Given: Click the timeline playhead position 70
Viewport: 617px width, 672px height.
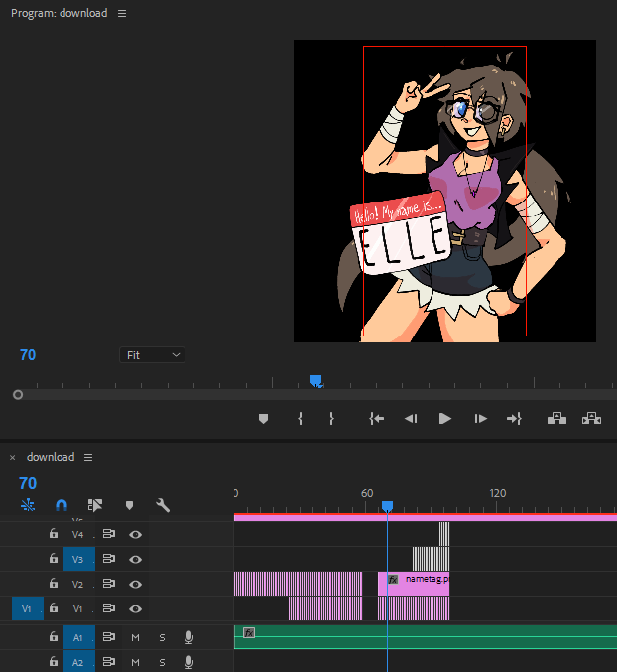Looking at the screenshot, I should [28, 483].
